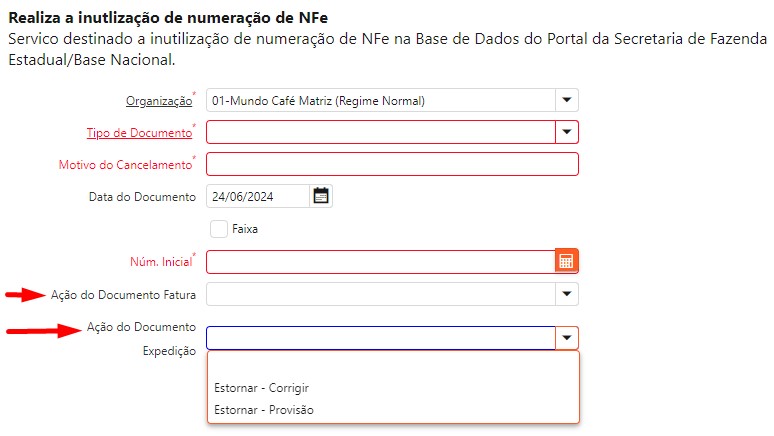Open the calendar date picker icon
The width and height of the screenshot is (774, 436).
click(321, 196)
